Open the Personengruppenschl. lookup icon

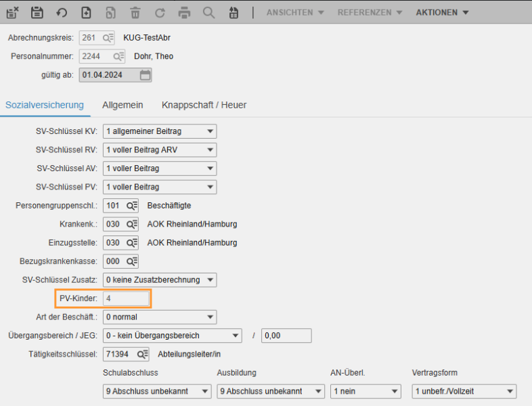coord(132,206)
